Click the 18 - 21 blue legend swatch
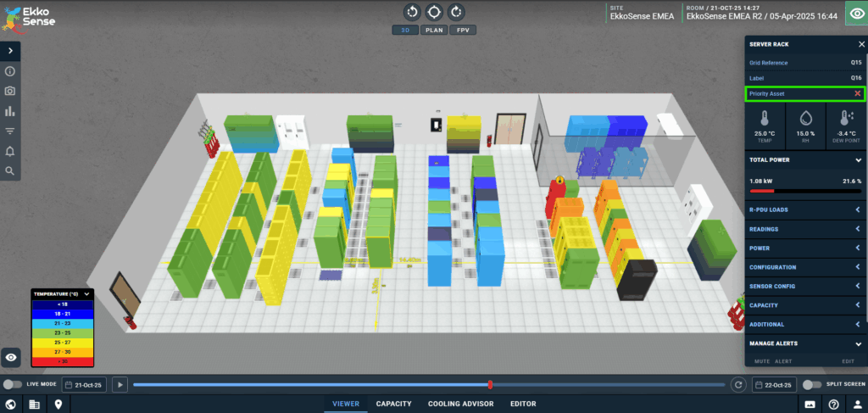This screenshot has height=413, width=868. (63, 313)
